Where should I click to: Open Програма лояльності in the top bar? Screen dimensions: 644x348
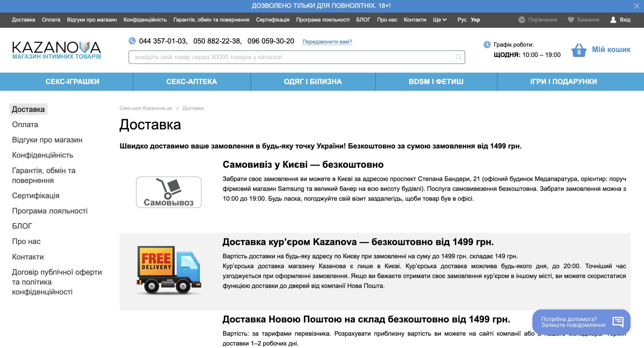click(x=323, y=20)
